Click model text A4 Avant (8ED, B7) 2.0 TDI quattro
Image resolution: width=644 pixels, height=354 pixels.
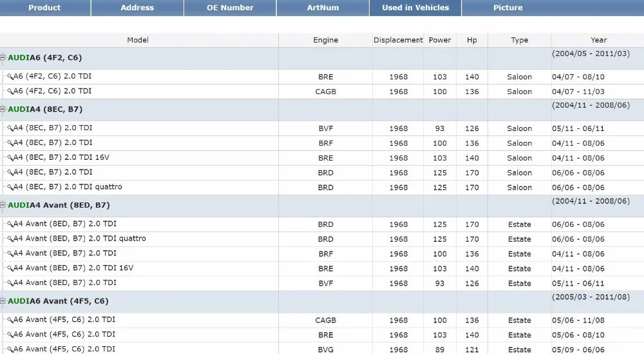pos(80,239)
